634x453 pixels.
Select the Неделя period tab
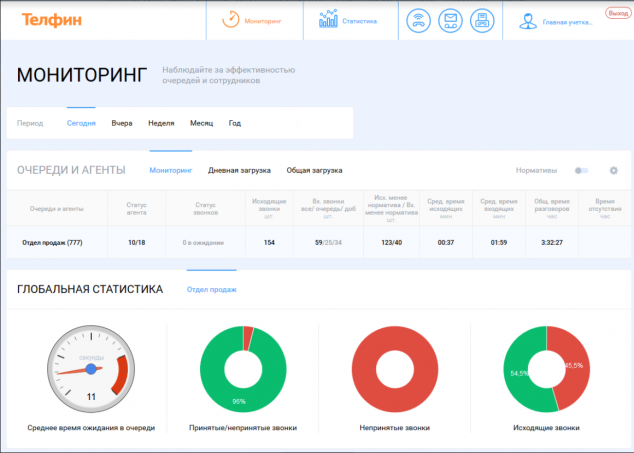click(161, 123)
